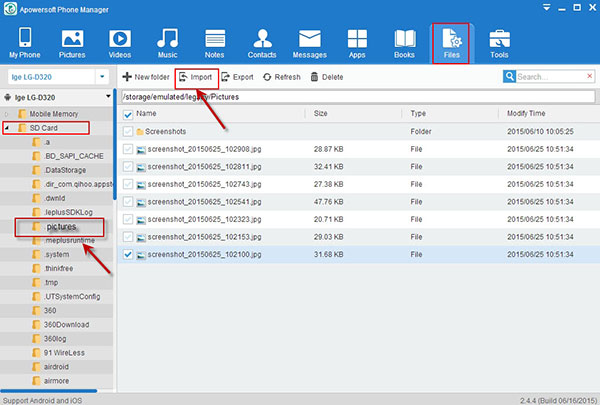The image size is (600, 405).
Task: Toggle the select-all Name checkbox
Action: 128,114
